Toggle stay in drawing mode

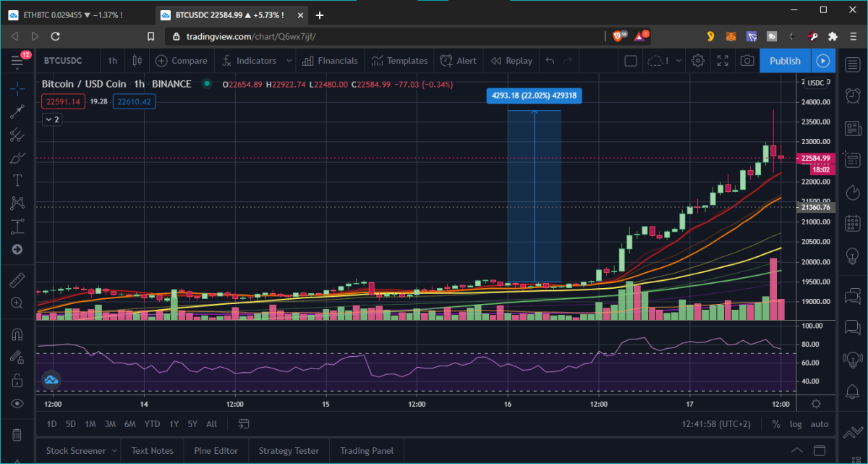17,357
